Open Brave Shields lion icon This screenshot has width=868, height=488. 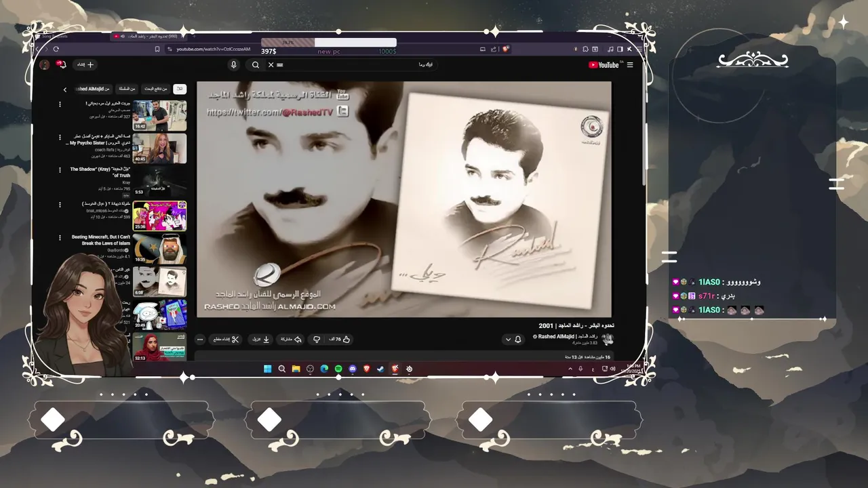click(x=506, y=49)
